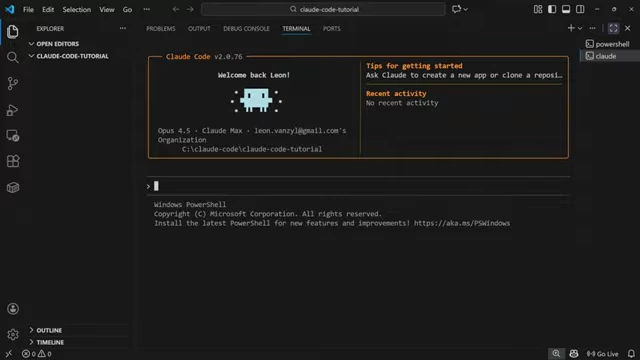The height and width of the screenshot is (360, 640).
Task: Start Go Live server
Action: click(602, 354)
